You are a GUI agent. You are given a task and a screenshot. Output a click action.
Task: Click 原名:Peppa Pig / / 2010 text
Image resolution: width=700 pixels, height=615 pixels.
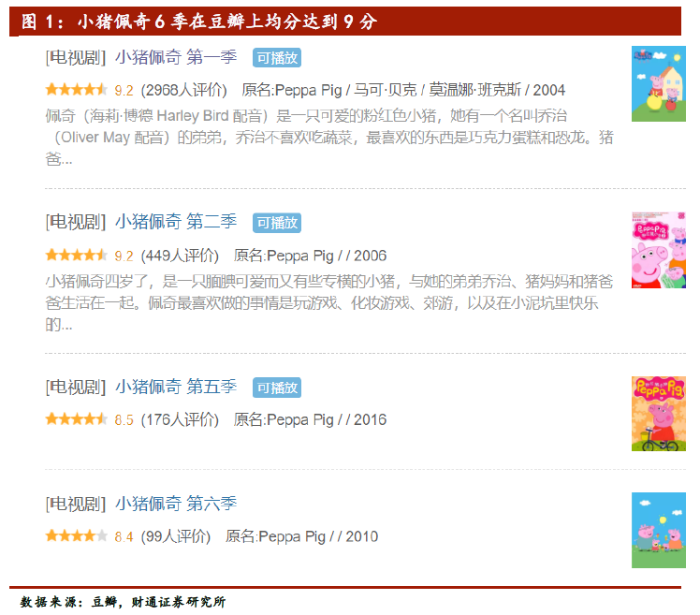(301, 536)
